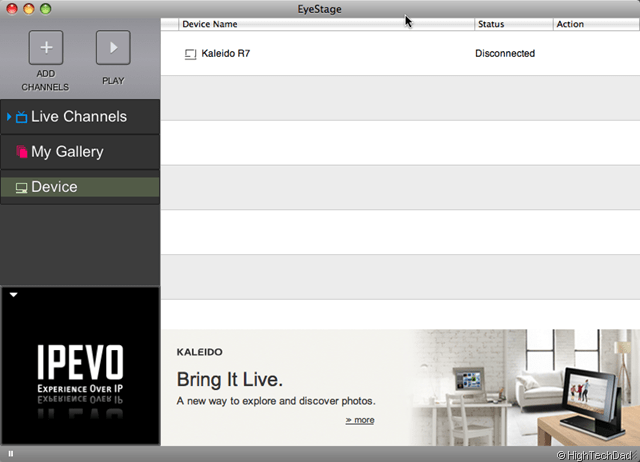Click the Device monitor icon in sidebar

[21, 188]
